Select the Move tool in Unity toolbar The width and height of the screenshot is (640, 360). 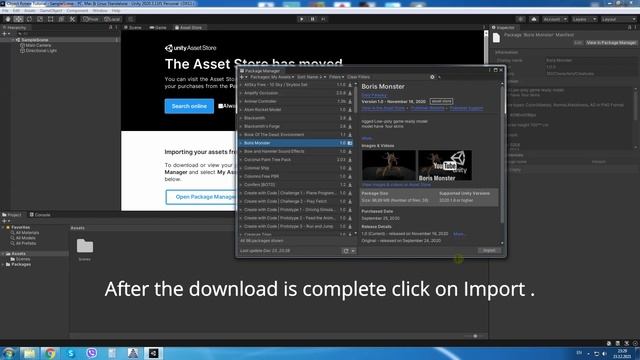coord(18,19)
